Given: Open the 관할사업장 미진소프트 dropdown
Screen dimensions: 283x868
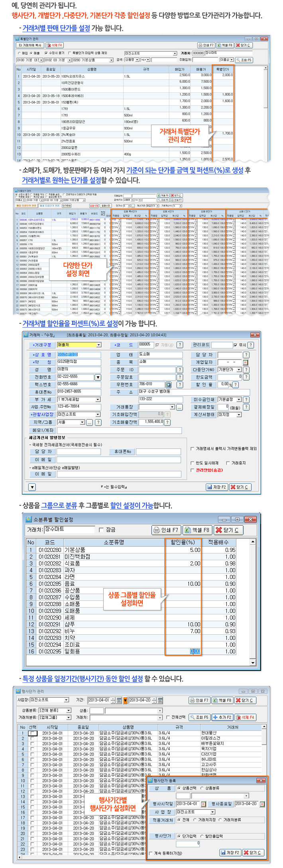Looking at the screenshot, I should (98, 414).
